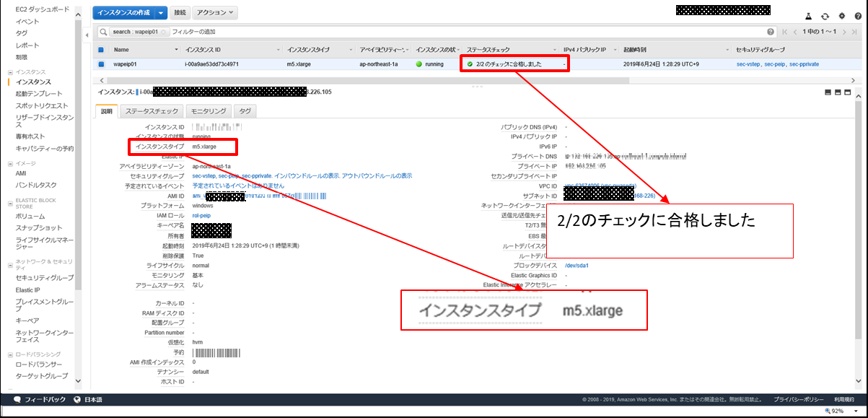Screen dimensions: 868x418
Task: Open the settings gear icon
Action: point(841,16)
